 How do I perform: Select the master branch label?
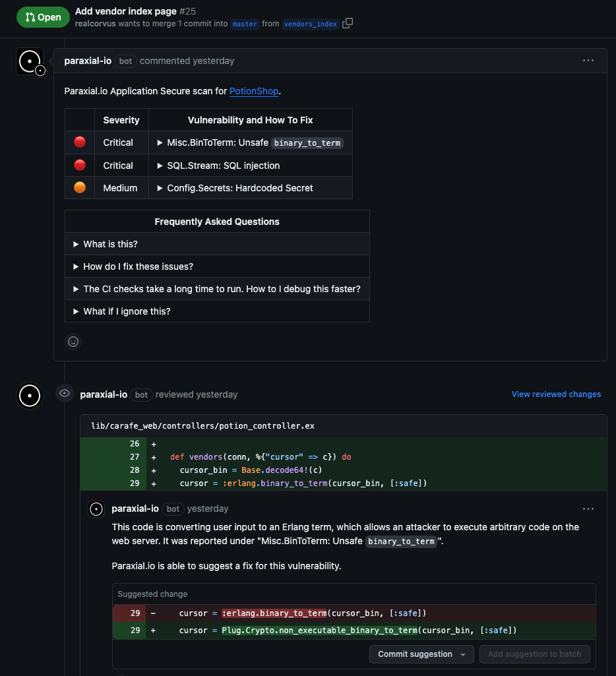[245, 24]
